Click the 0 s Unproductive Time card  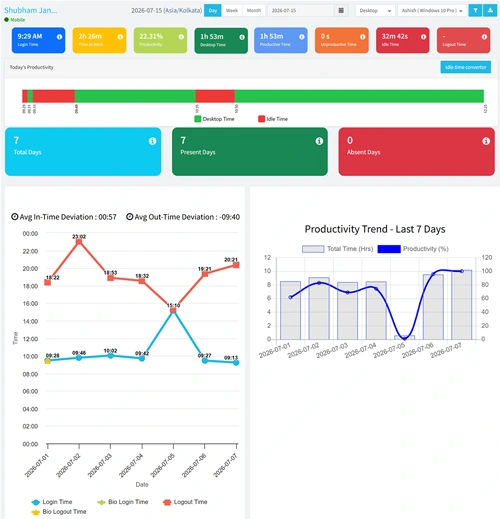click(342, 40)
